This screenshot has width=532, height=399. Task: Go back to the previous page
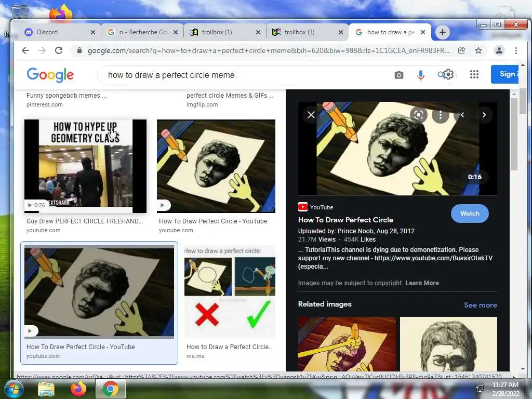[x=25, y=50]
